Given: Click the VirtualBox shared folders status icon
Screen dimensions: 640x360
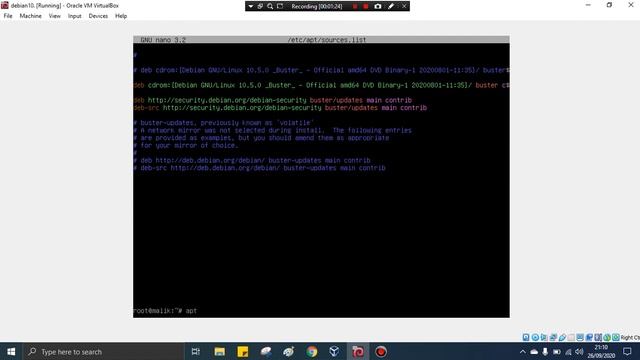Looking at the screenshot, I should point(571,337).
